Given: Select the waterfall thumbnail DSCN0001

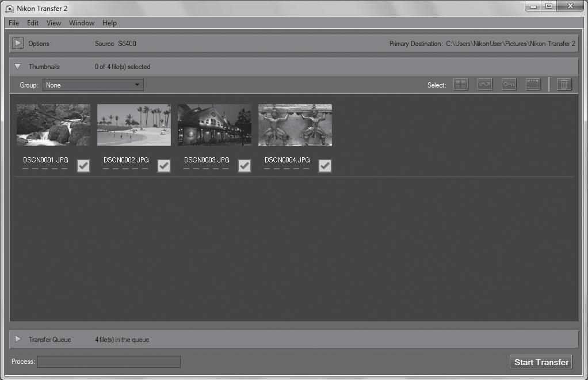Looking at the screenshot, I should pyautogui.click(x=54, y=125).
